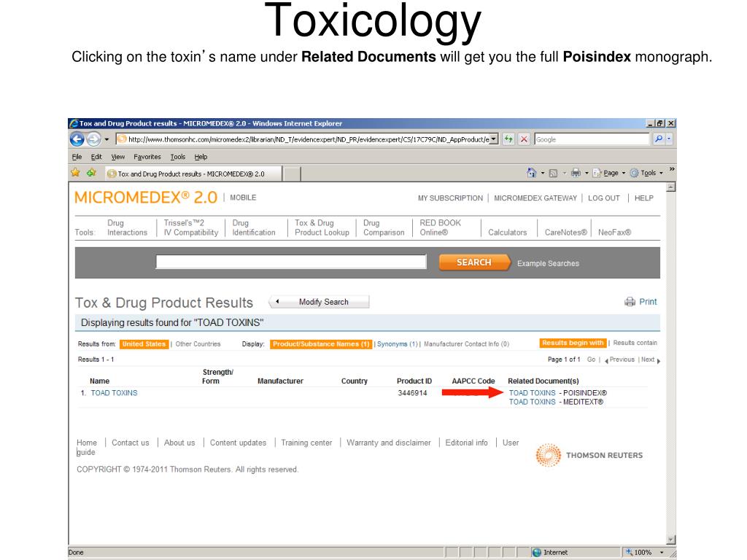Click the Modify Search button

pyautogui.click(x=320, y=302)
